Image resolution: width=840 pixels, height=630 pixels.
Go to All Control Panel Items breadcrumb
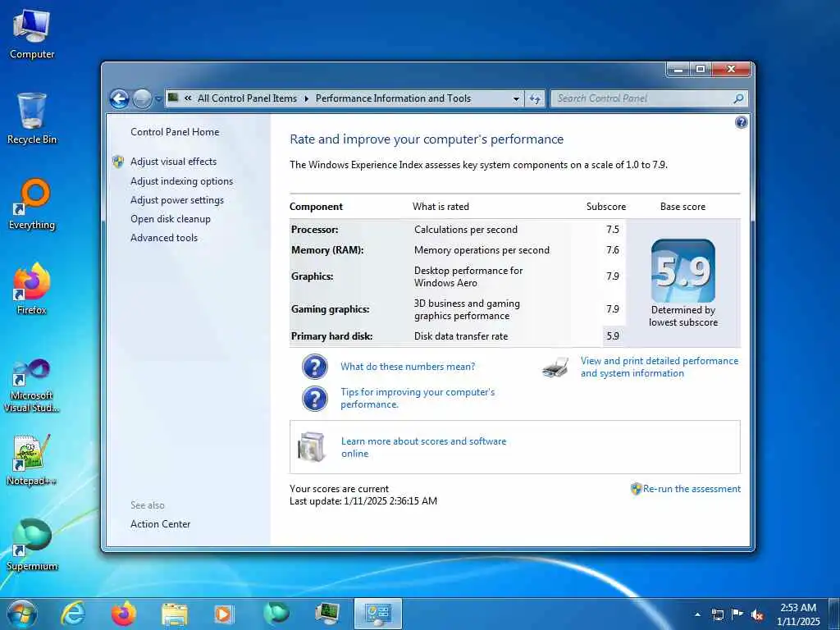[x=247, y=98]
